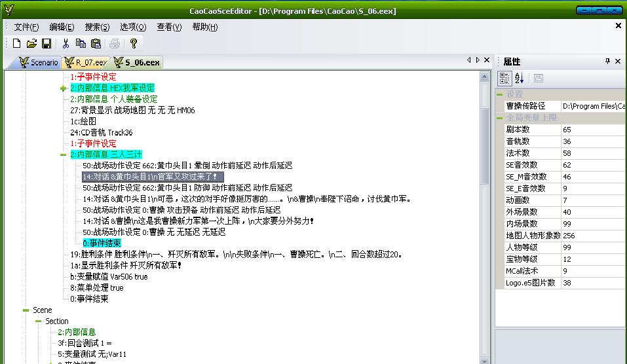The width and height of the screenshot is (627, 364).
Task: Click the tree scrollbar up arrow
Action: [x=484, y=77]
